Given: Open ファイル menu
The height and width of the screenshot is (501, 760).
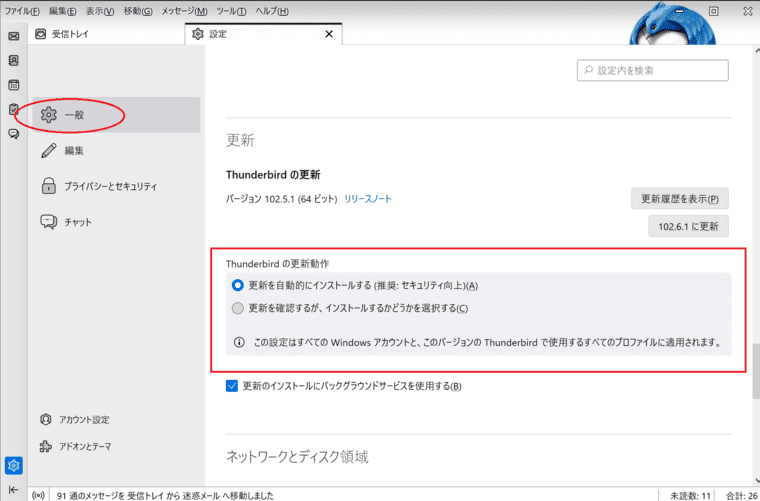Looking at the screenshot, I should click(x=22, y=11).
